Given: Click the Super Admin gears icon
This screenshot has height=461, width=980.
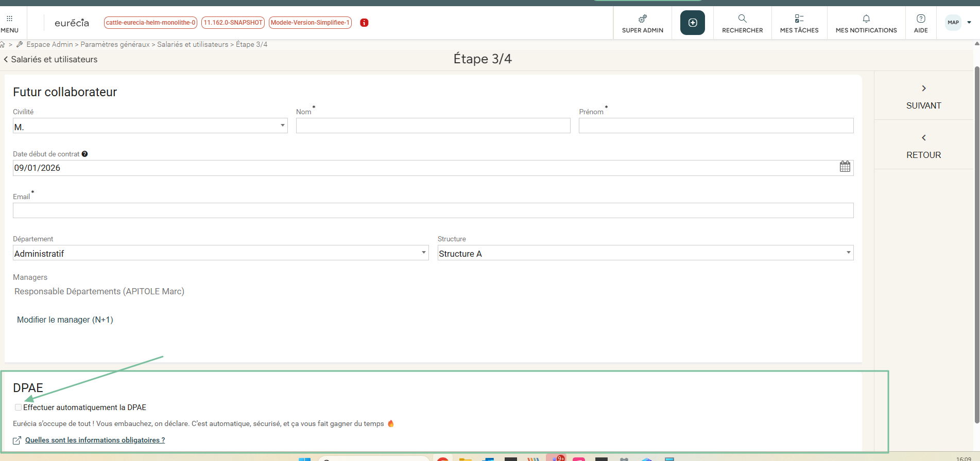Looking at the screenshot, I should pos(642,19).
